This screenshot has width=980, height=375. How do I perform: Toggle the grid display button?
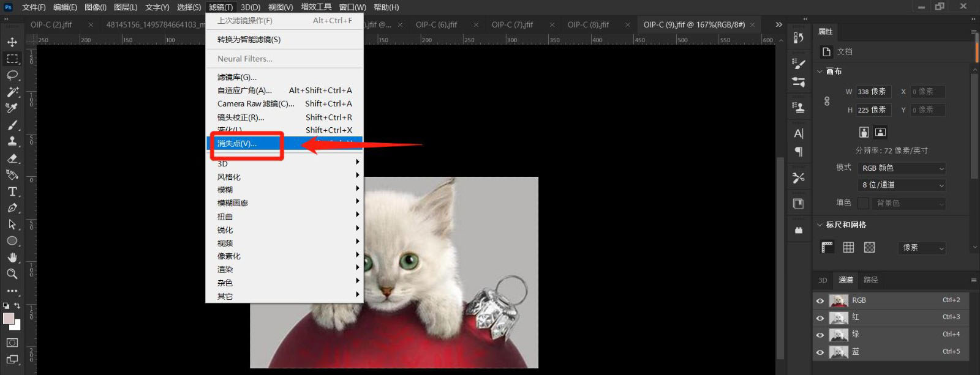tap(848, 247)
